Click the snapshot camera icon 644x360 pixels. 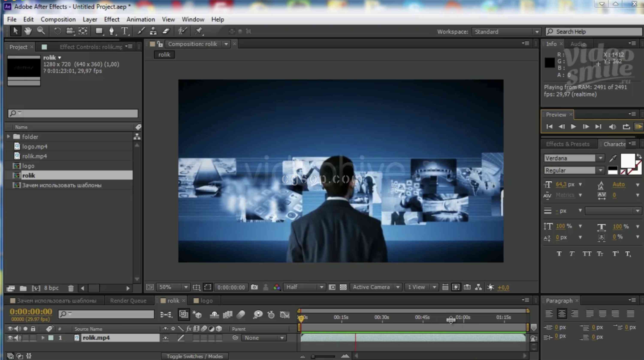[254, 287]
